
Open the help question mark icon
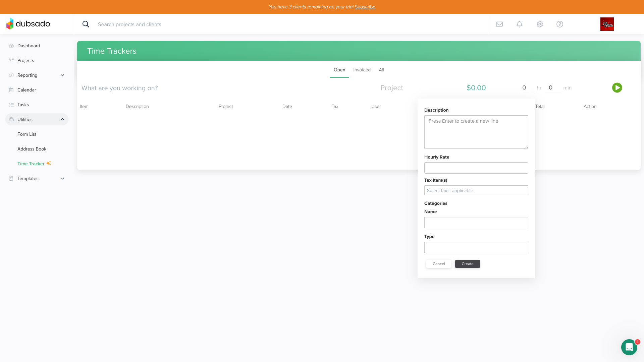(560, 24)
